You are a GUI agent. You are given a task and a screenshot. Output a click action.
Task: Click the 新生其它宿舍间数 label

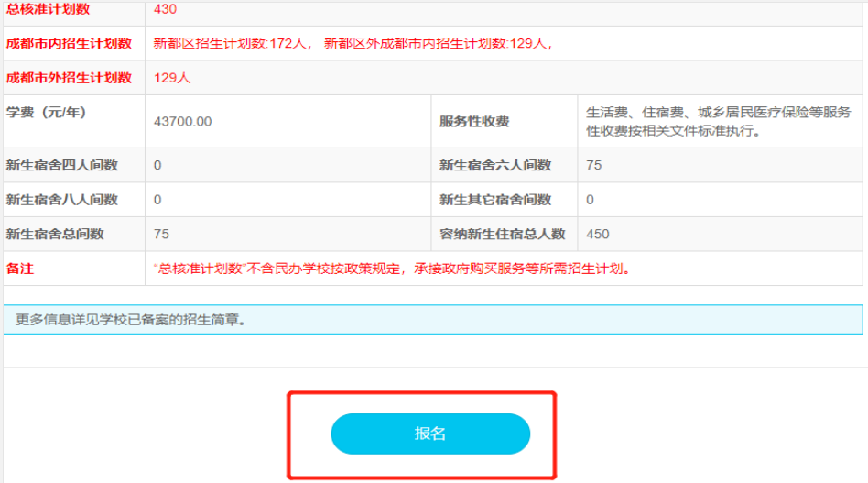(495, 200)
